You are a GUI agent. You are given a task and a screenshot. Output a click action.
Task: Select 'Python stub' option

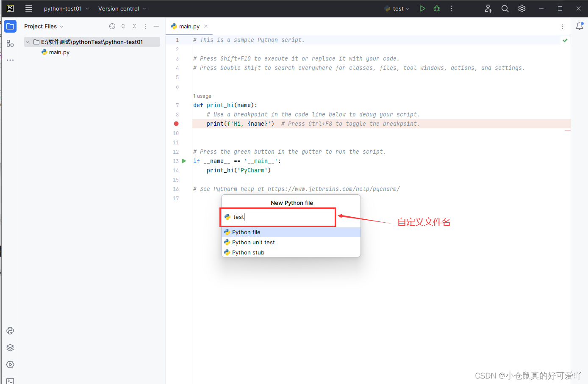pos(291,252)
